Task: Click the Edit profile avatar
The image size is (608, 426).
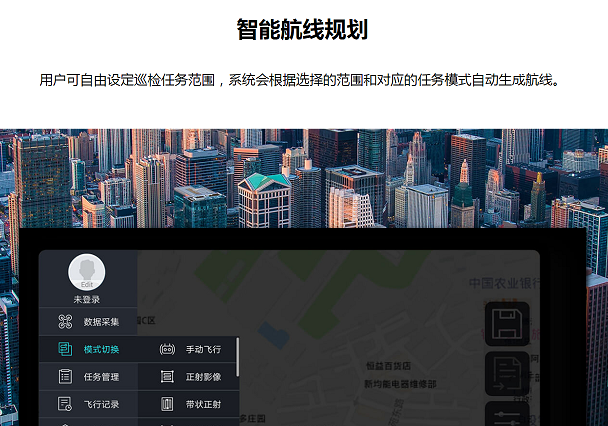Action: coord(87,273)
